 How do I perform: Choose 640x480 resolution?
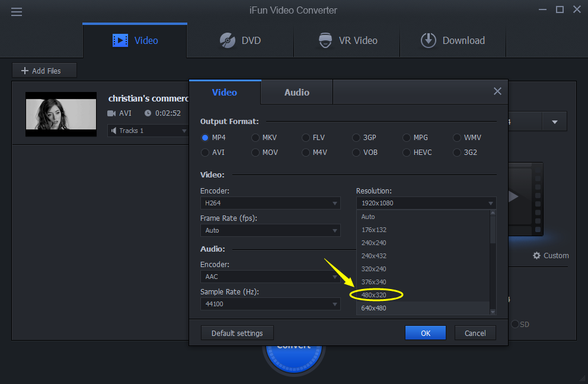[423, 308]
